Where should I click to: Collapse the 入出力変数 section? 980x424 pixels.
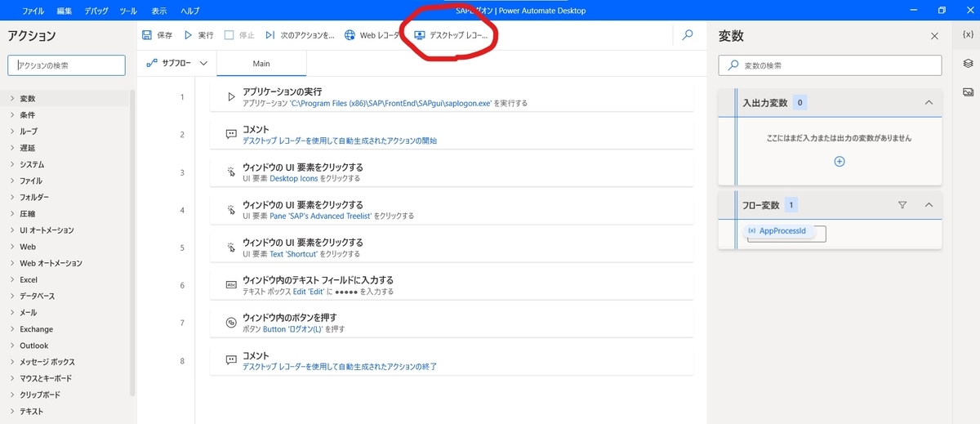coord(929,103)
